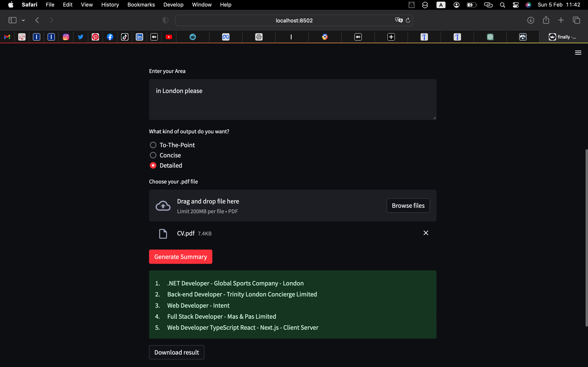Click the reload page icon
Image resolution: width=588 pixels, height=367 pixels.
click(x=408, y=20)
